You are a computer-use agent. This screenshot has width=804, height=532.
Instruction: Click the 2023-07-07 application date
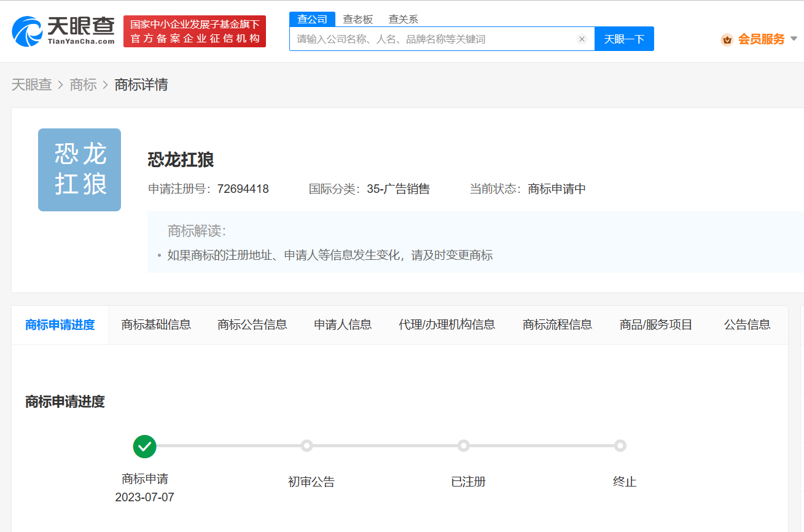pyautogui.click(x=145, y=498)
